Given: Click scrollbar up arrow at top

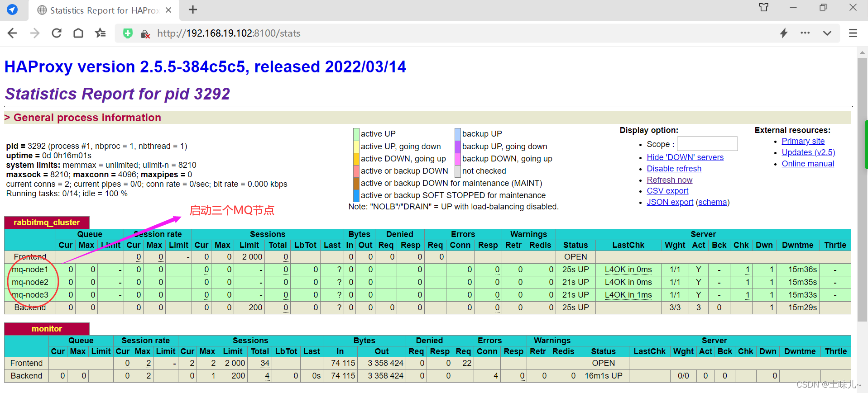Looking at the screenshot, I should 862,52.
